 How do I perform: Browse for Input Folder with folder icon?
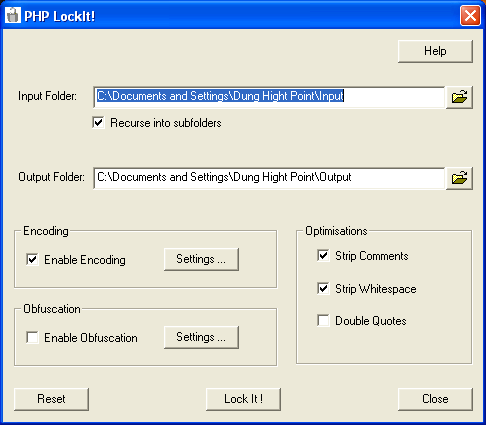tap(459, 97)
